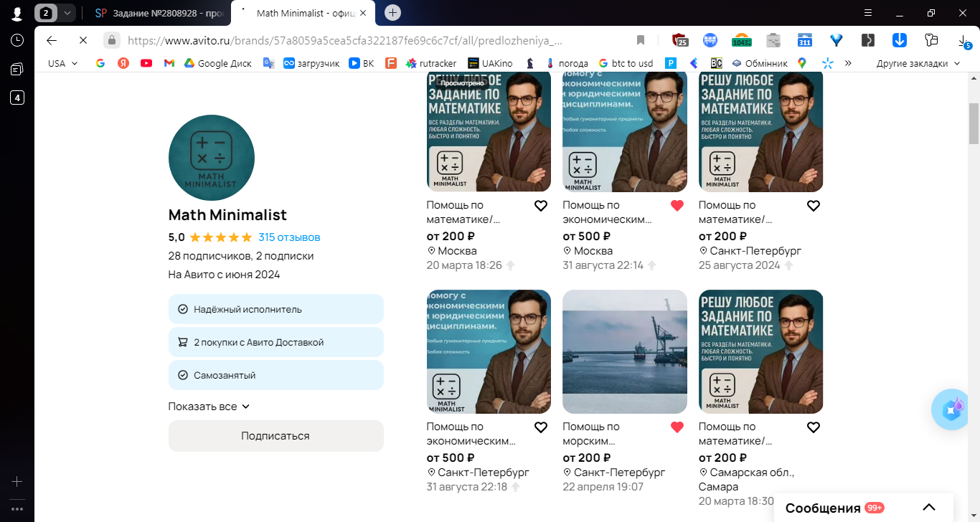Unlike the Moscow economics help listing
This screenshot has height=522, width=980.
point(677,206)
